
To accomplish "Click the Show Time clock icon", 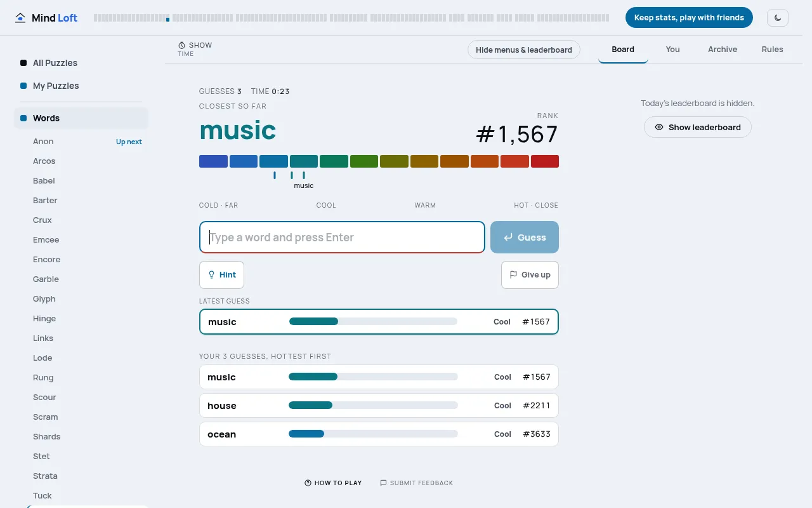I will 181,45.
